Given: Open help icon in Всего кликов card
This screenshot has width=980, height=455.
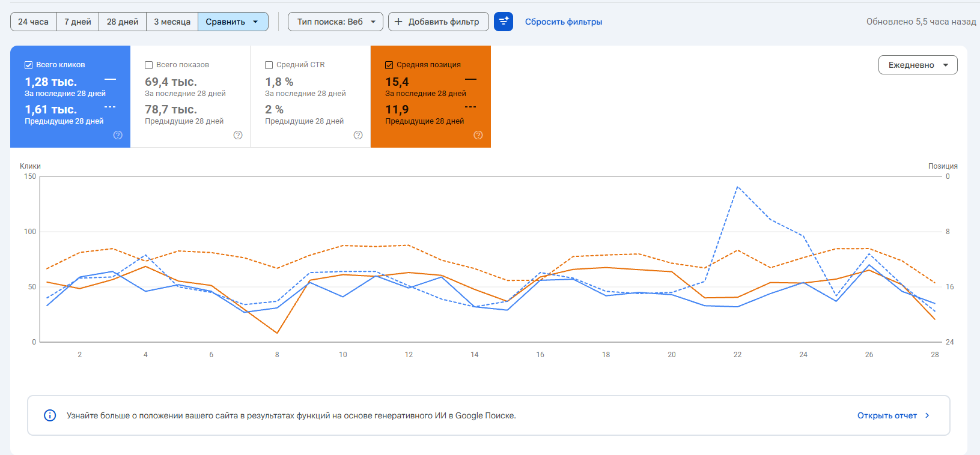Looking at the screenshot, I should pos(118,135).
